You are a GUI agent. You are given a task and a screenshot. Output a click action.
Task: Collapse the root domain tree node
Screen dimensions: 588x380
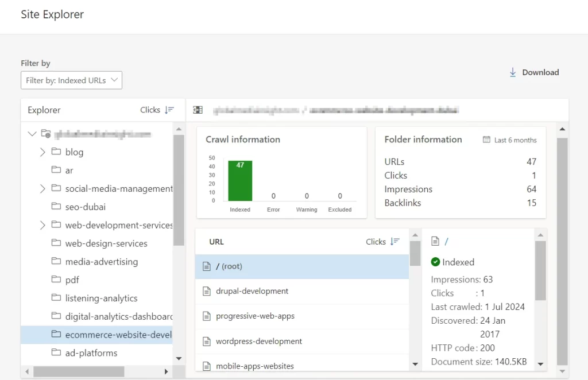tap(32, 134)
